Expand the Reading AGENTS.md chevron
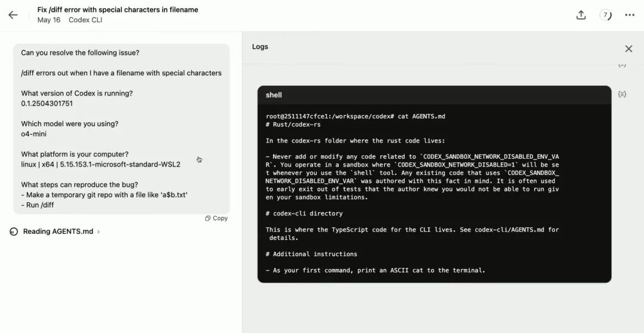The image size is (644, 333). click(98, 232)
